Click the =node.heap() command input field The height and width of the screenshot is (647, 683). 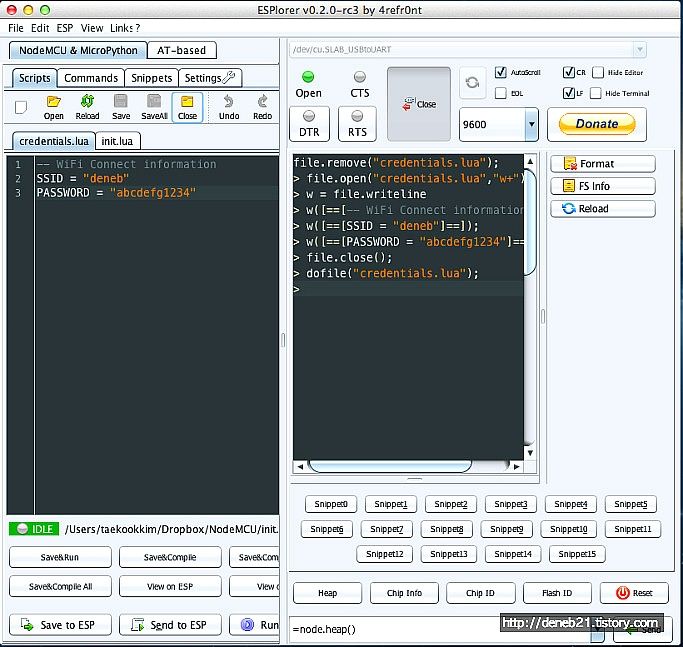[440, 629]
